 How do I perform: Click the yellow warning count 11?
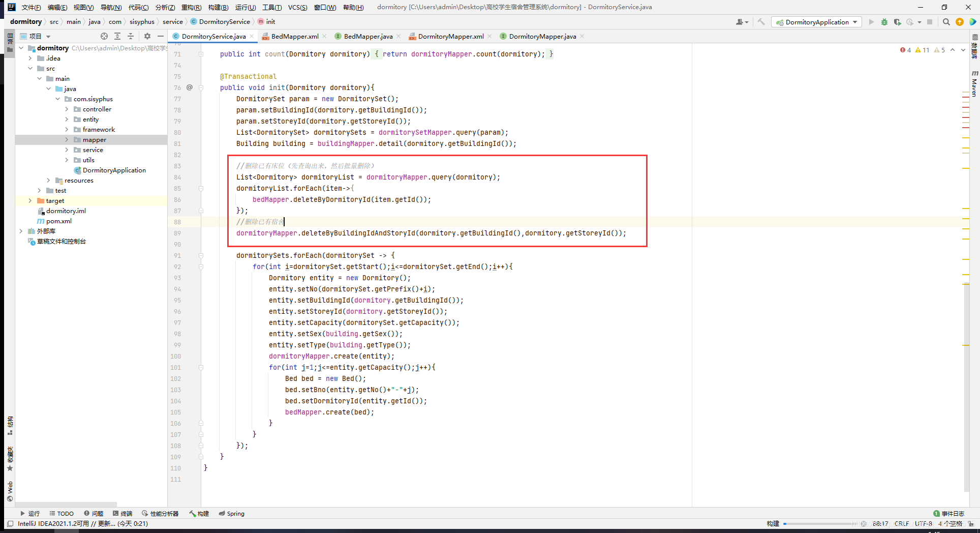point(922,50)
